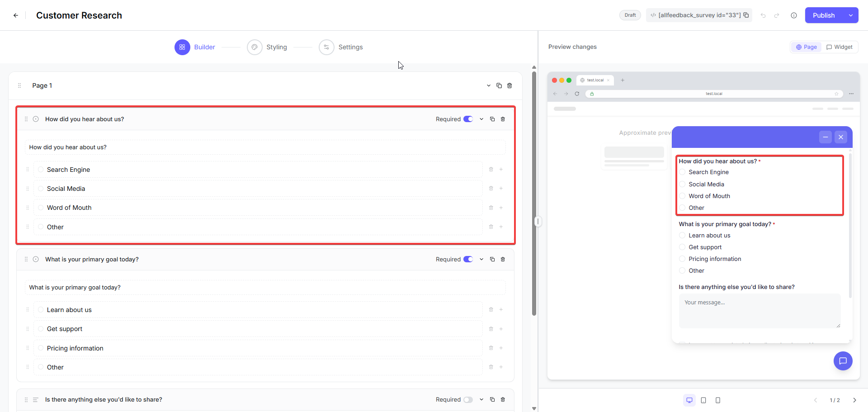Screen dimensions: 868x412
Task: Click the builder panel vertical scrollbar
Action: coord(534,194)
